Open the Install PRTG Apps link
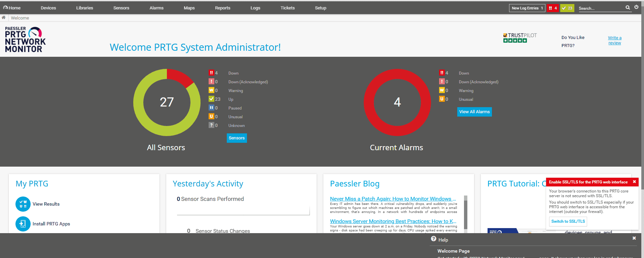 click(x=51, y=224)
